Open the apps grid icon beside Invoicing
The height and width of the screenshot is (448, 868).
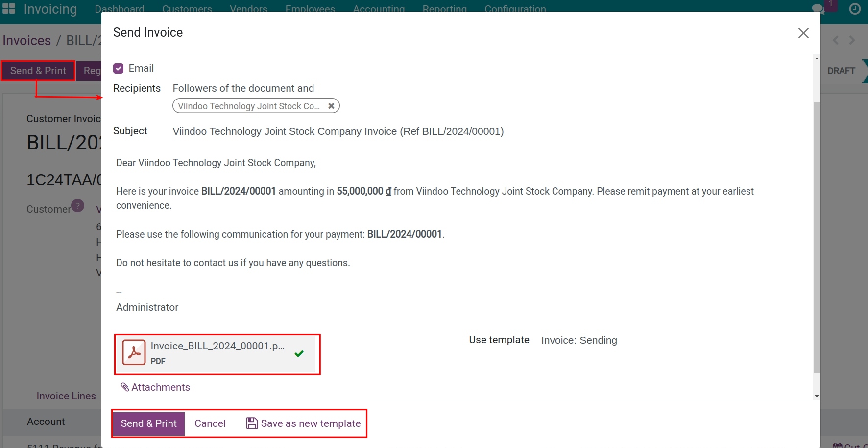(9, 9)
